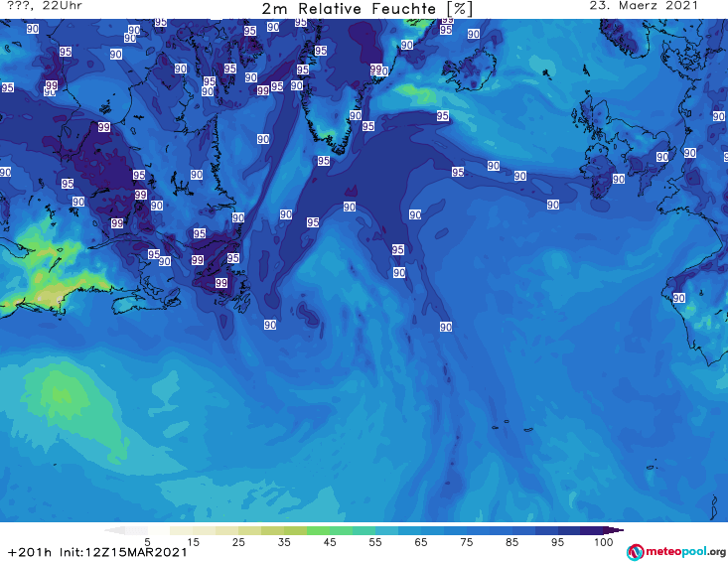Click the legend value 65
Image resolution: width=728 pixels, height=562 pixels.
pos(421,542)
